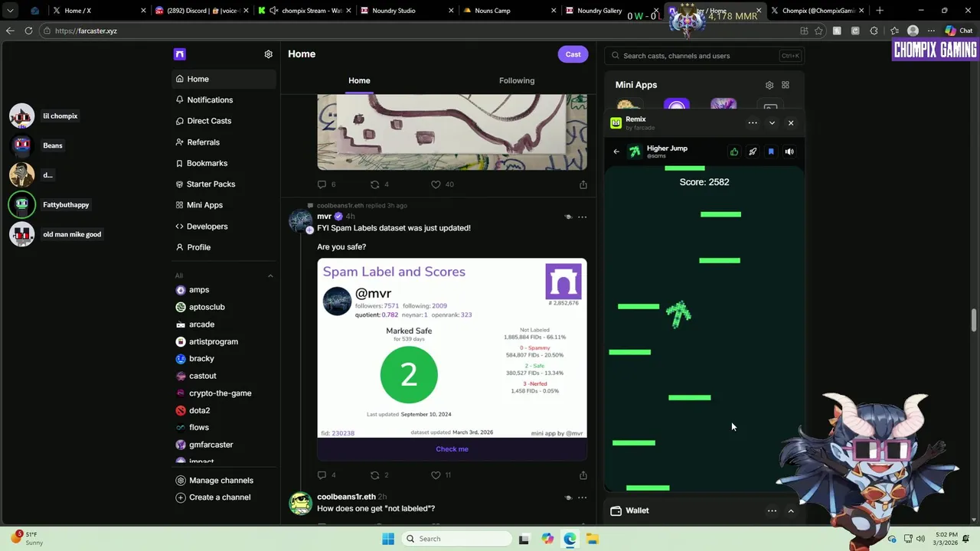
Task: Recast the drawing cast with 4 recasts
Action: click(x=374, y=184)
